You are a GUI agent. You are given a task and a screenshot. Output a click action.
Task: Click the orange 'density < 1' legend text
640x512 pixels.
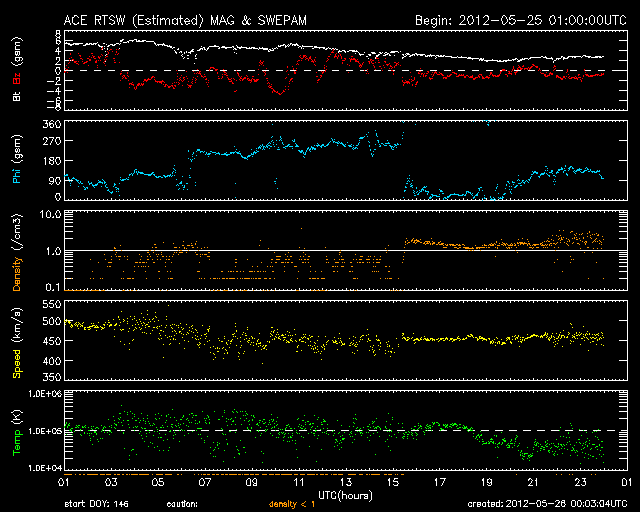pyautogui.click(x=292, y=504)
